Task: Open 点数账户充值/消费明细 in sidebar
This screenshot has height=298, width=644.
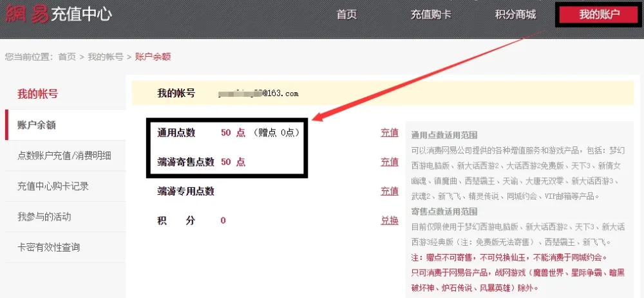Action: tap(65, 155)
